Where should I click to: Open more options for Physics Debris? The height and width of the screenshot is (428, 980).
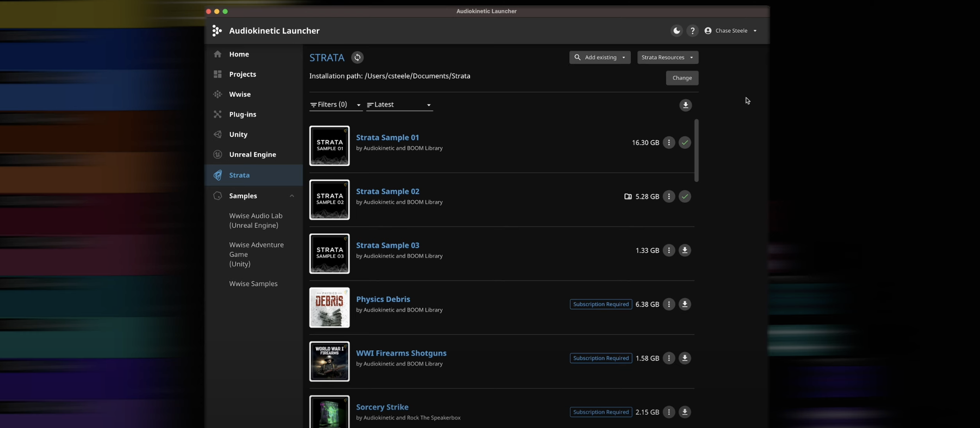tap(669, 304)
